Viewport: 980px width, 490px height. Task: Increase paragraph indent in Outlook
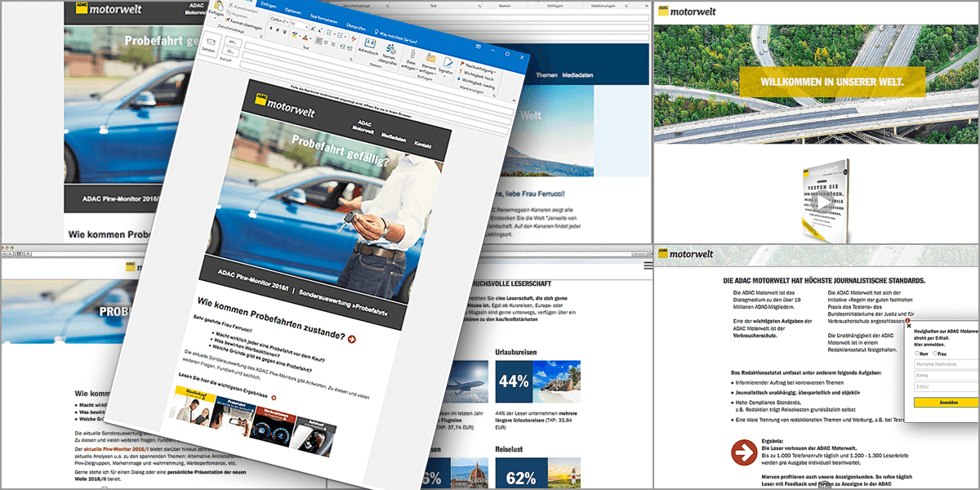(x=349, y=47)
